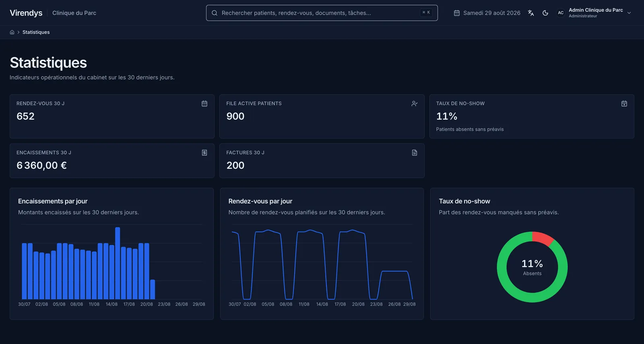Open the Virendys home logo
Screen dimensions: 644x344
point(26,13)
